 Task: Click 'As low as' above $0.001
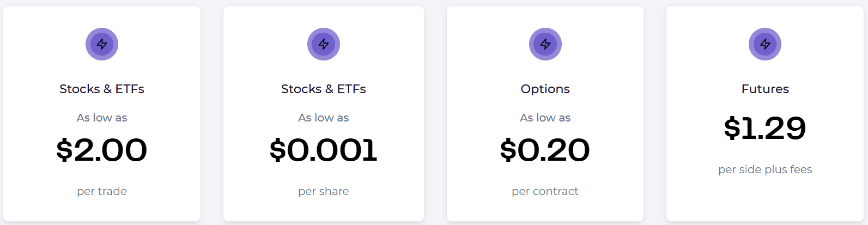click(x=324, y=118)
